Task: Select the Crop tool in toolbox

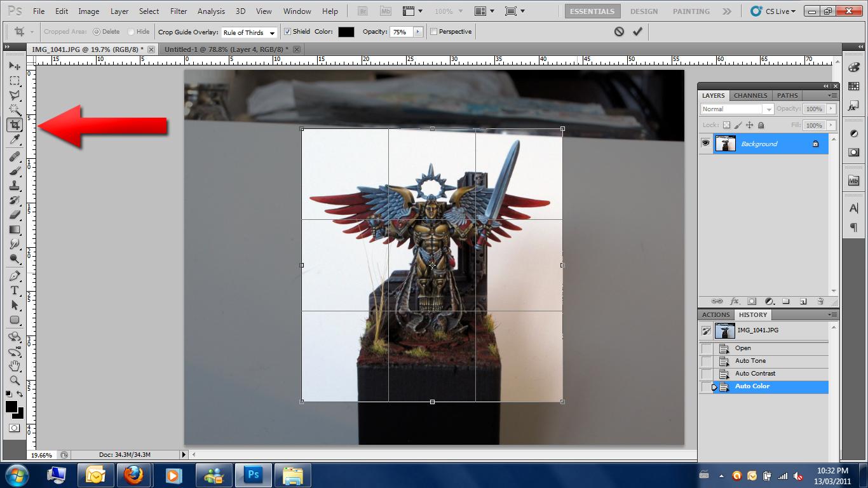Action: tap(15, 125)
